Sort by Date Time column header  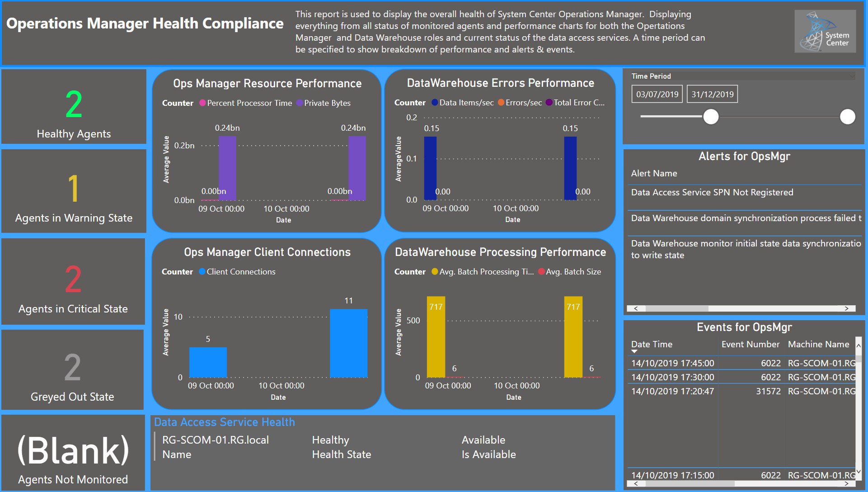652,344
